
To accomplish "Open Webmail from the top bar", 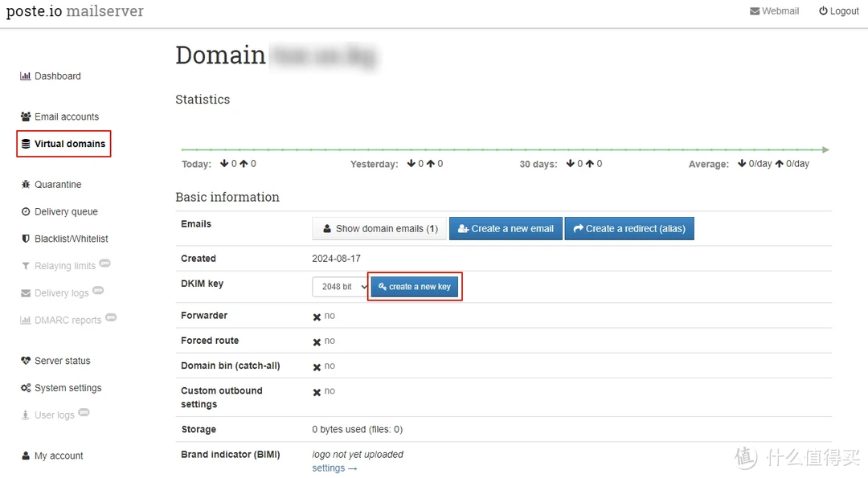I will [x=774, y=10].
